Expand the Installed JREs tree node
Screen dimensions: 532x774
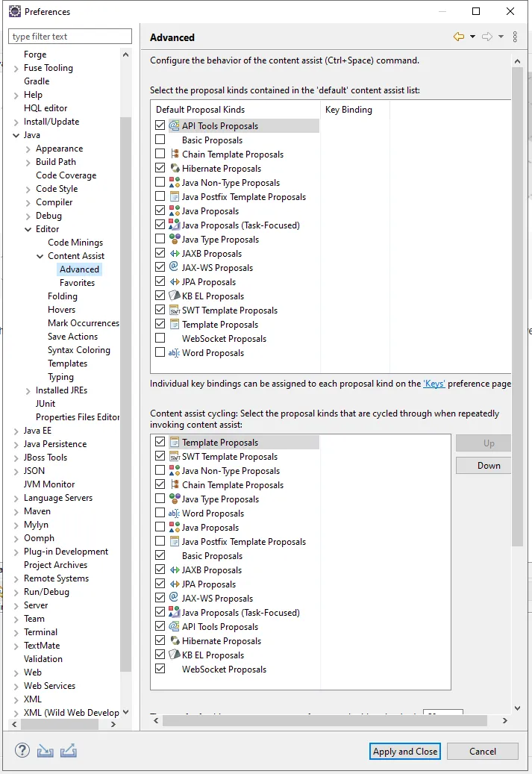28,391
